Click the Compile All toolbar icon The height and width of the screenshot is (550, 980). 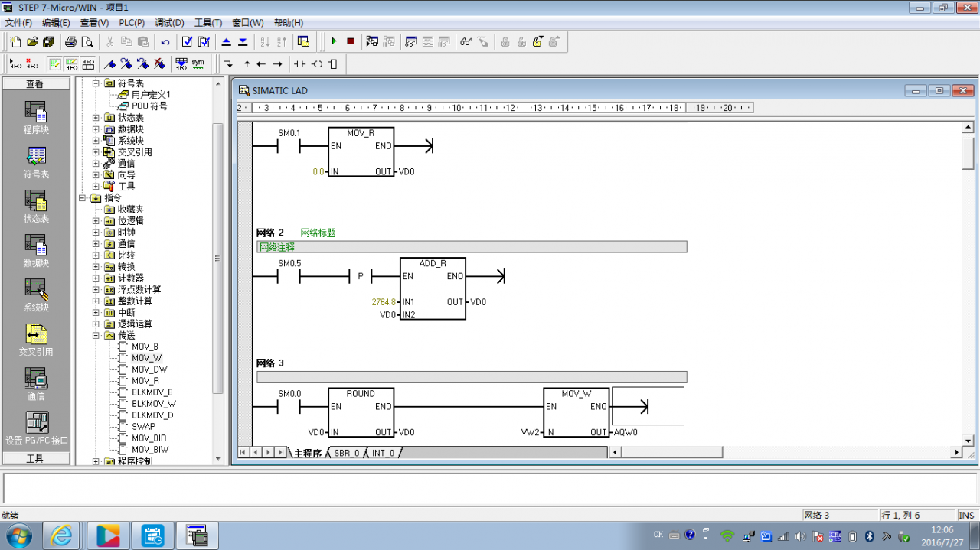tap(204, 41)
